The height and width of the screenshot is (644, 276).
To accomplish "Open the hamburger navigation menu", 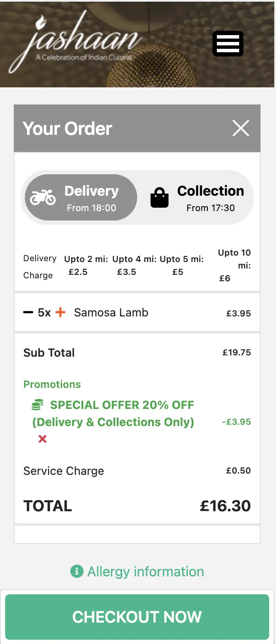I will pyautogui.click(x=228, y=43).
